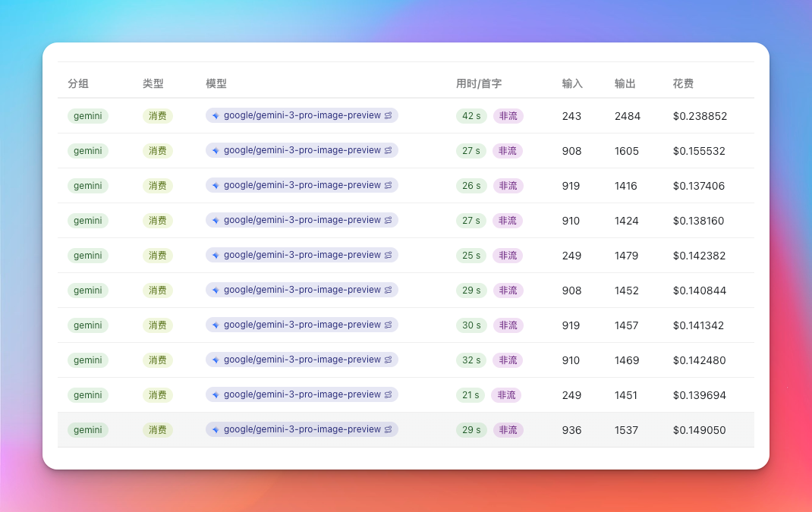Click the Gemini sparkle icon in the 1469 output row

point(216,360)
